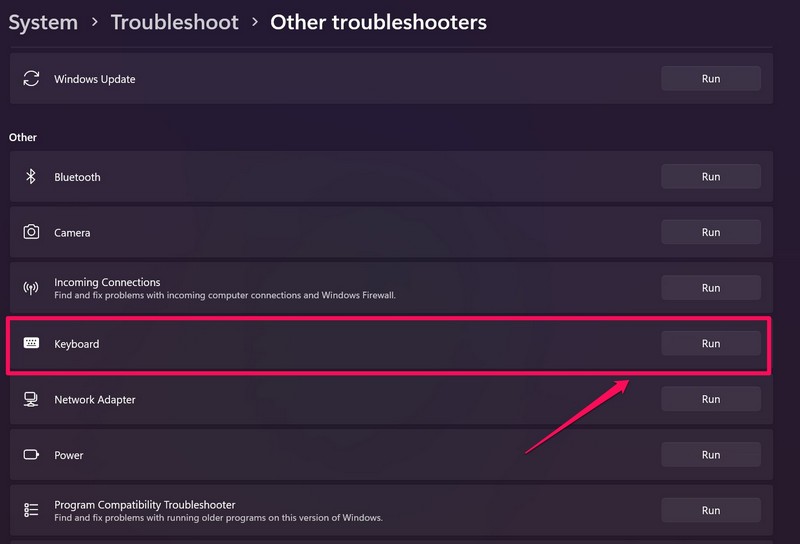Run the Camera troubleshooter
Viewport: 800px width, 544px height.
[710, 232]
